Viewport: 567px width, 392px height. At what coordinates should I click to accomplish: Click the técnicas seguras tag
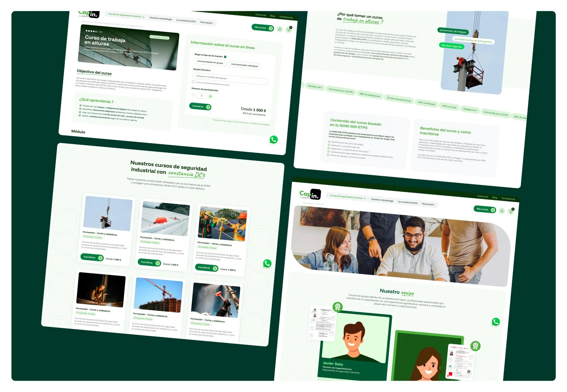tap(451, 46)
